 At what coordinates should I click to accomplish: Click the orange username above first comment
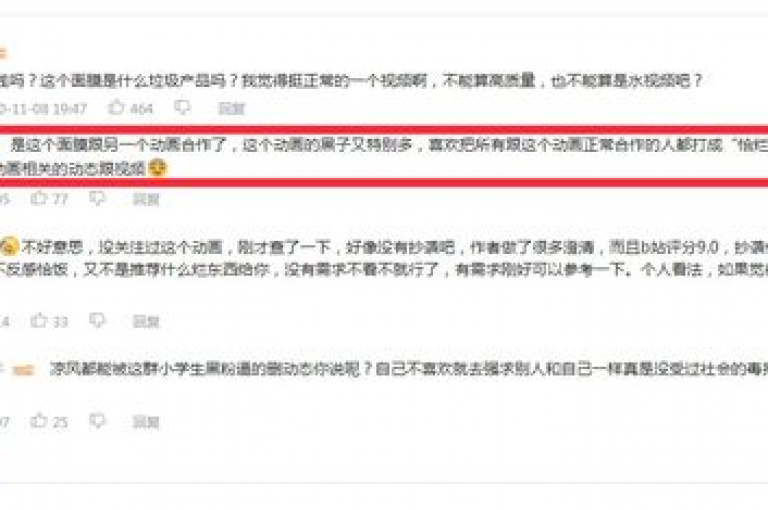pyautogui.click(x=2, y=52)
